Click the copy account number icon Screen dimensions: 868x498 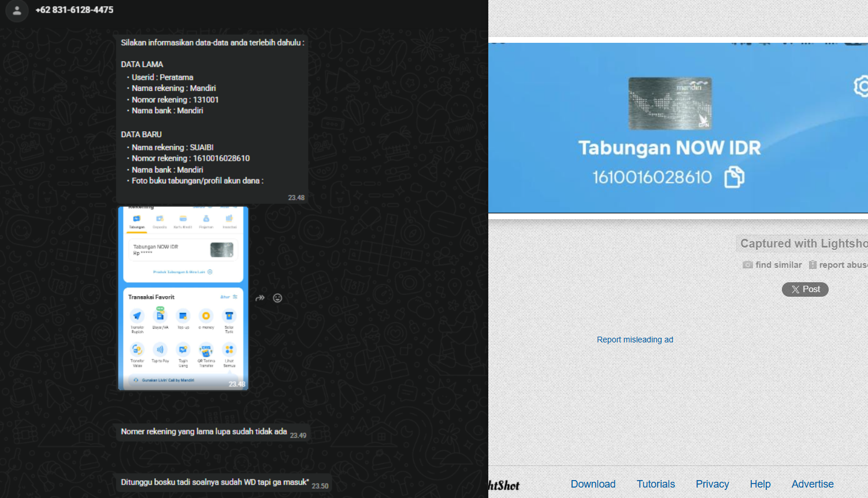735,177
